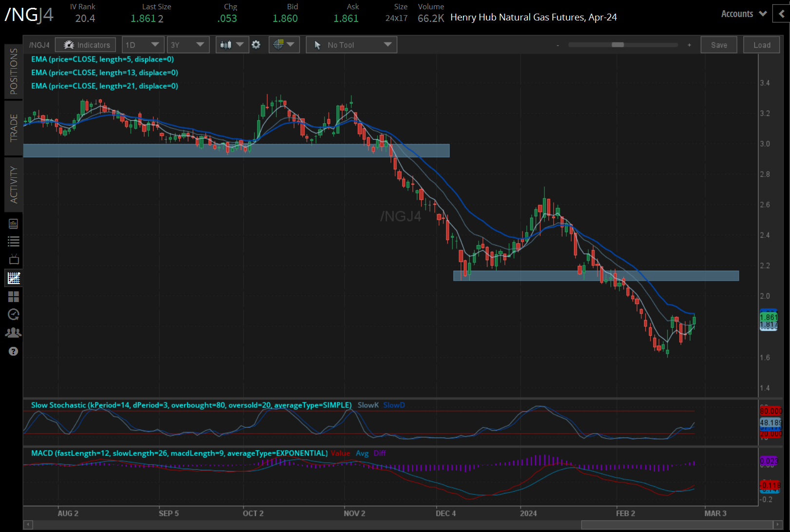Click the question mark help icon
The height and width of the screenshot is (532, 790).
coord(14,351)
